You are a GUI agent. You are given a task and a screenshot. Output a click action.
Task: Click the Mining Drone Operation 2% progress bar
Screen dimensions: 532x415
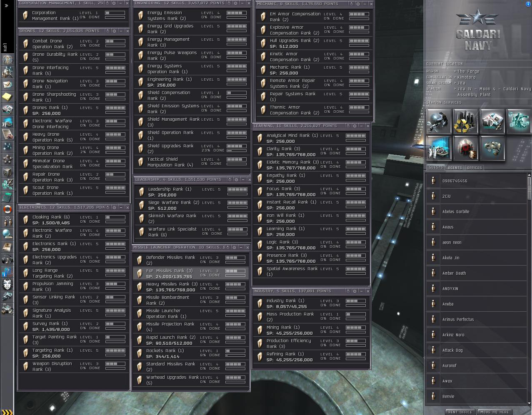coord(115,152)
